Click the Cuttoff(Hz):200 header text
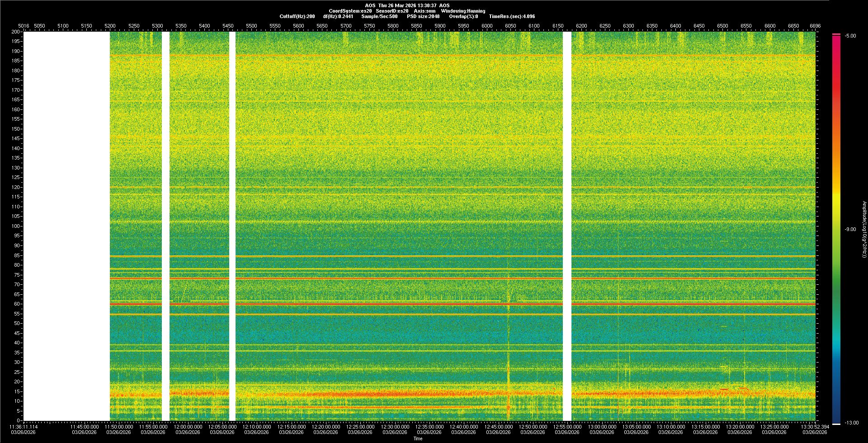 tap(297, 16)
